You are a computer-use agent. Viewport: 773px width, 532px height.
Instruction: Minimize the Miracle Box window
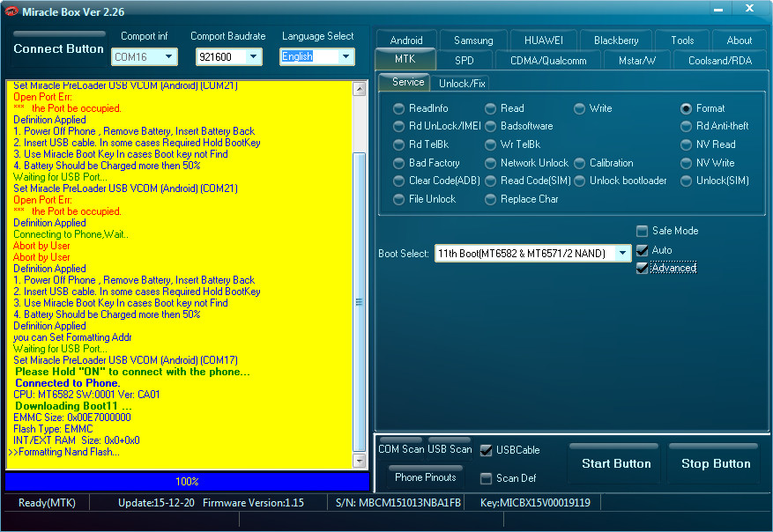718,9
